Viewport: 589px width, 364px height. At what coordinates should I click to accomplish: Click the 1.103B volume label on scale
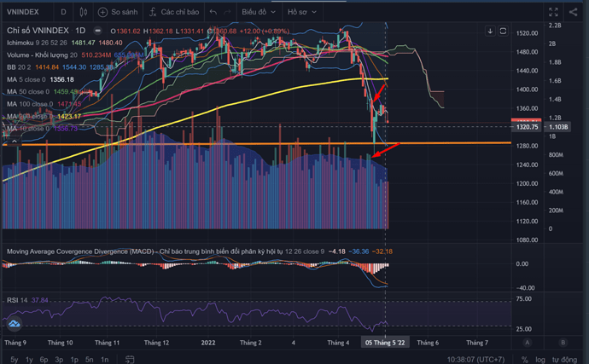click(557, 127)
